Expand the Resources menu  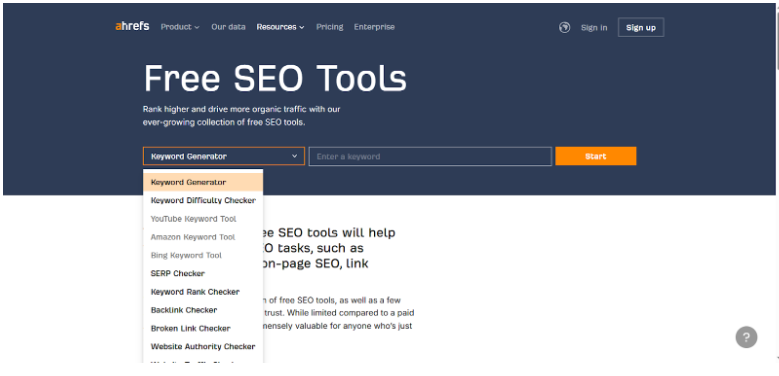pyautogui.click(x=280, y=27)
